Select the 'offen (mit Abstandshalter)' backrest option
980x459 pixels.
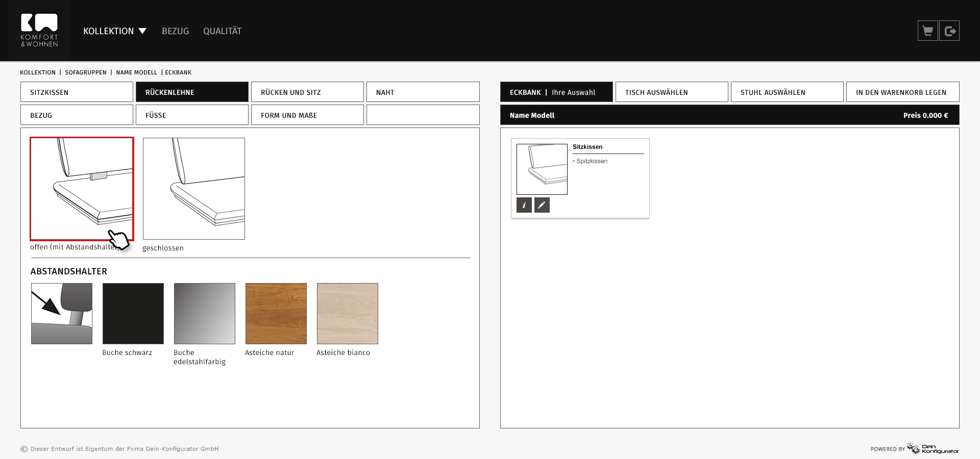[x=82, y=188]
